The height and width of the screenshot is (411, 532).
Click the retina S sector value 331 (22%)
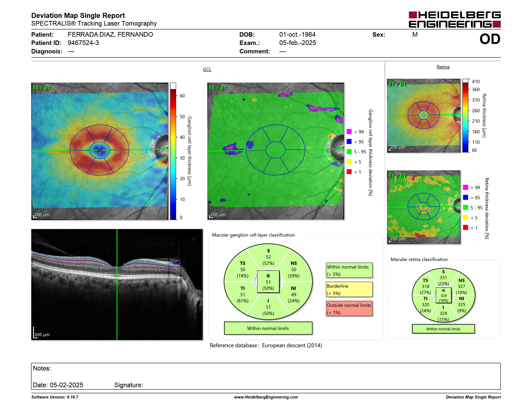tap(443, 278)
